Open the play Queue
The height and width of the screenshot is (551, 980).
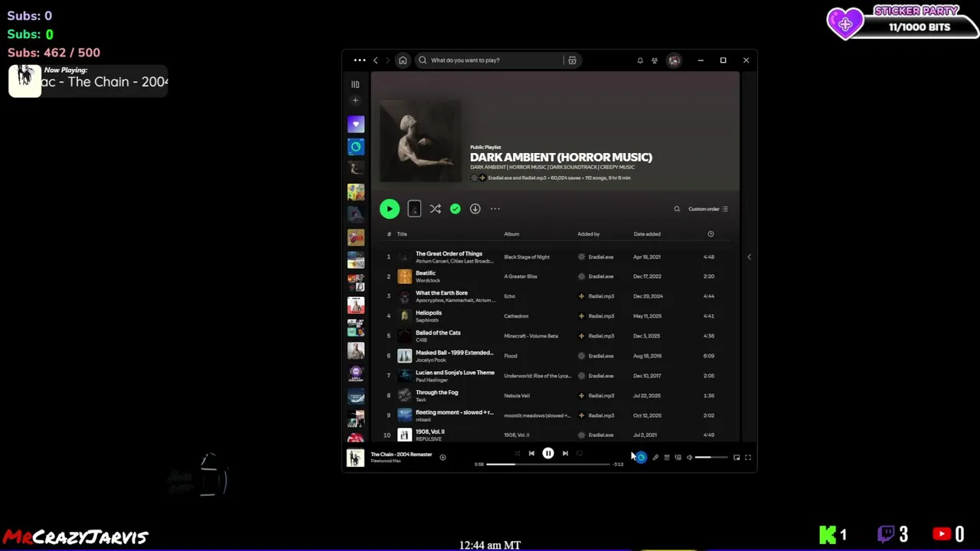pyautogui.click(x=667, y=458)
